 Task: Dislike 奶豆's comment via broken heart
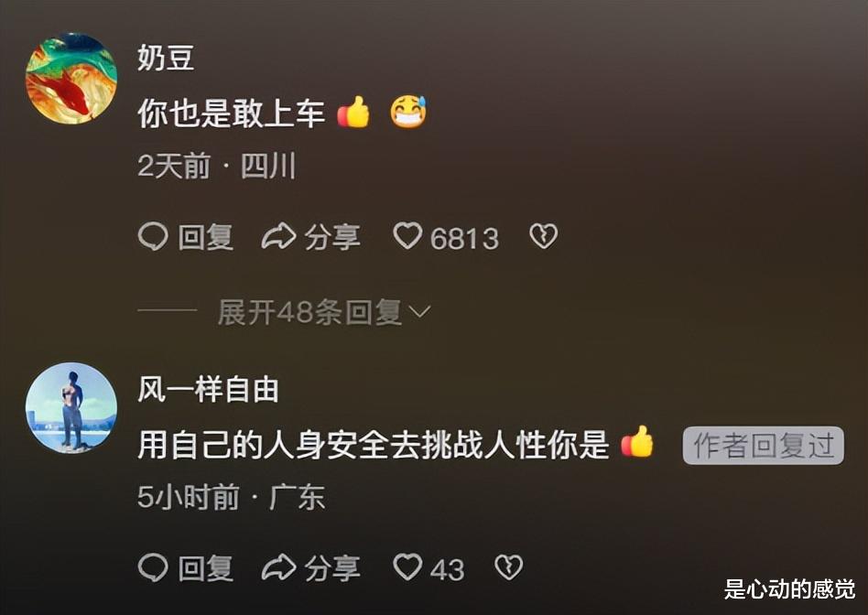543,236
